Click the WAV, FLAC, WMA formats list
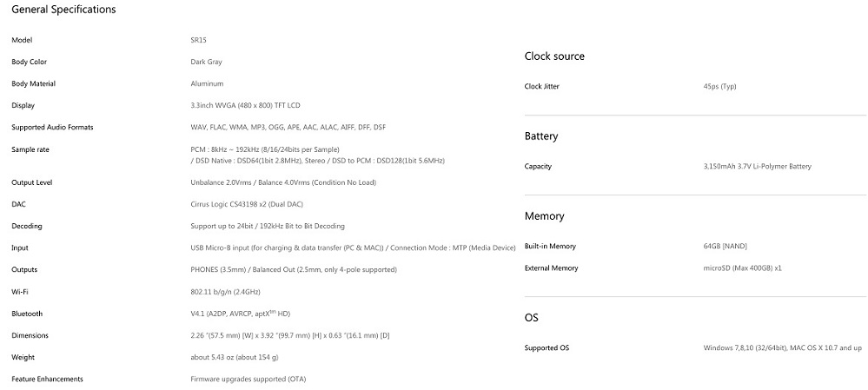Image resolution: width=868 pixels, height=390 pixels. point(288,127)
